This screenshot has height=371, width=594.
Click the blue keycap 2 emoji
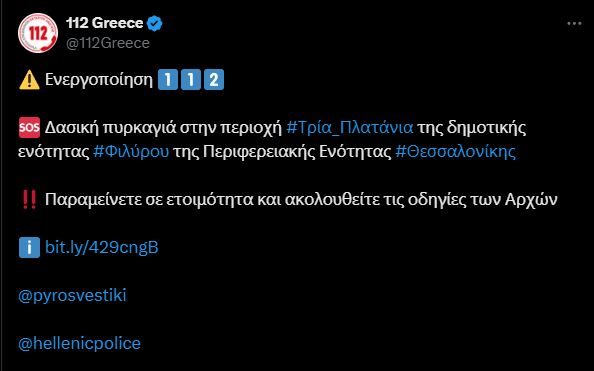click(214, 80)
